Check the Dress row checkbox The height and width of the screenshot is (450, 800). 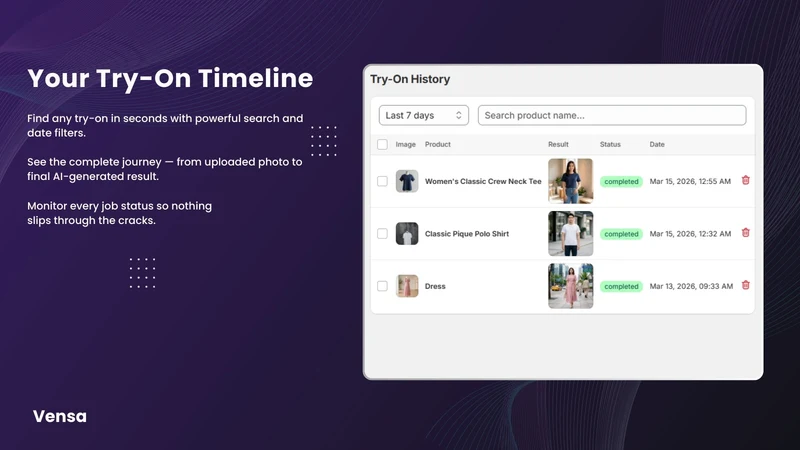click(x=382, y=286)
